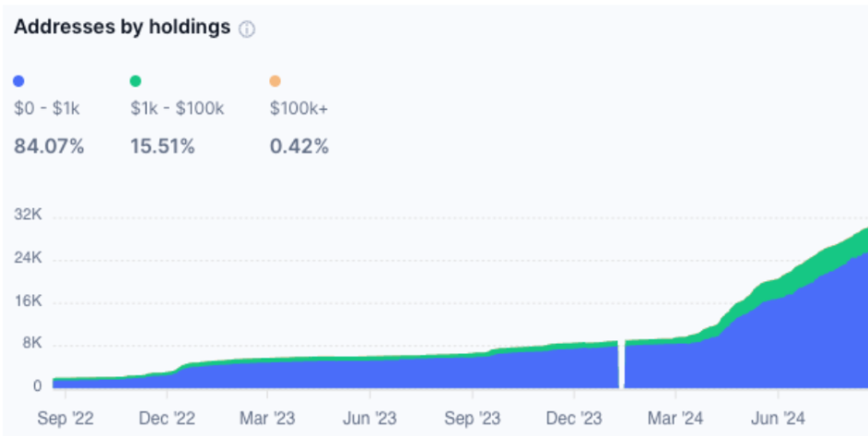Select the orange $100k+ legend dot
The image size is (868, 436).
tap(276, 81)
